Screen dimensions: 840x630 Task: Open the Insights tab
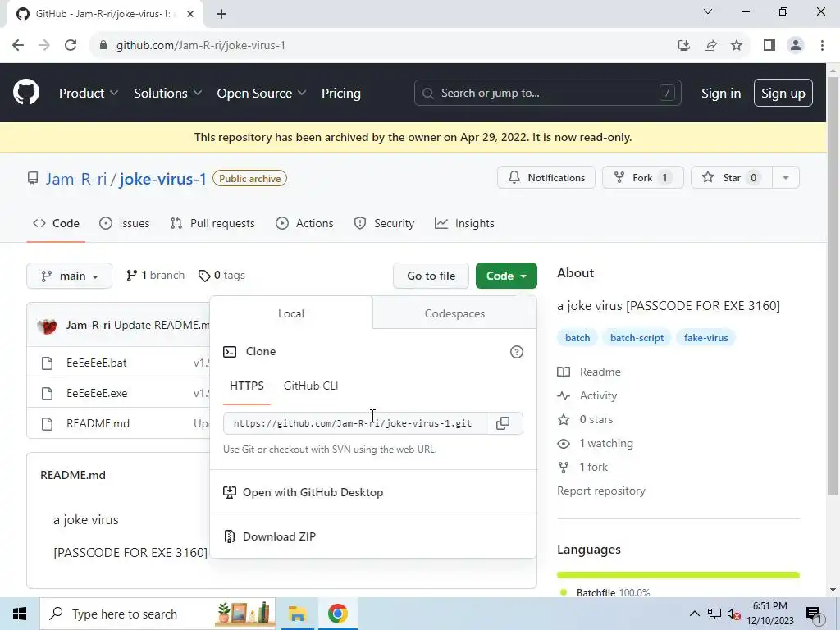[x=464, y=223]
